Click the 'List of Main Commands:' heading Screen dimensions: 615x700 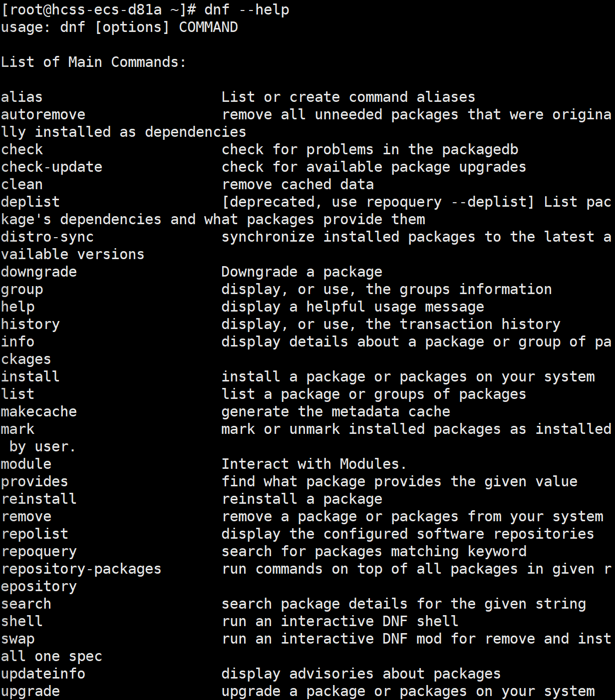tap(93, 62)
